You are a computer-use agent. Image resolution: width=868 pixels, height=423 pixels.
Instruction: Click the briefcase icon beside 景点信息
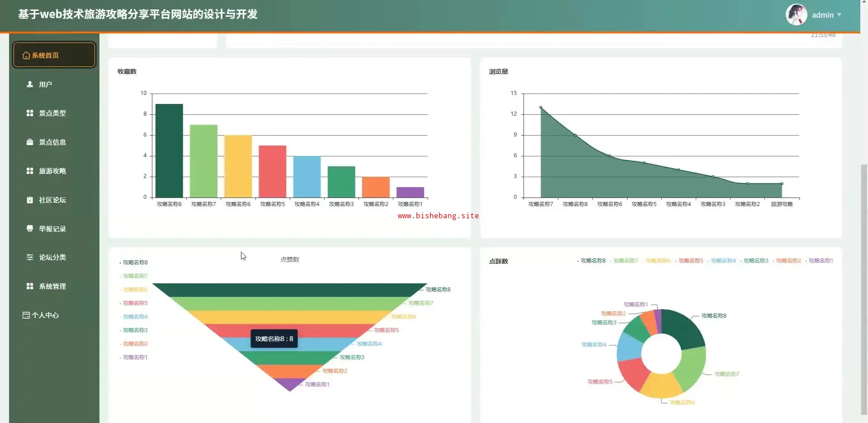click(30, 142)
